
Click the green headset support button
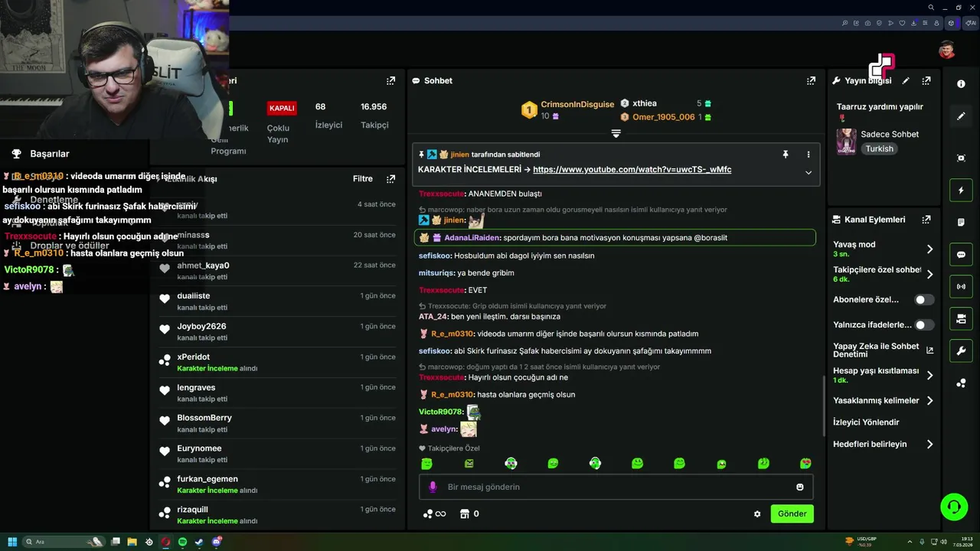point(954,507)
